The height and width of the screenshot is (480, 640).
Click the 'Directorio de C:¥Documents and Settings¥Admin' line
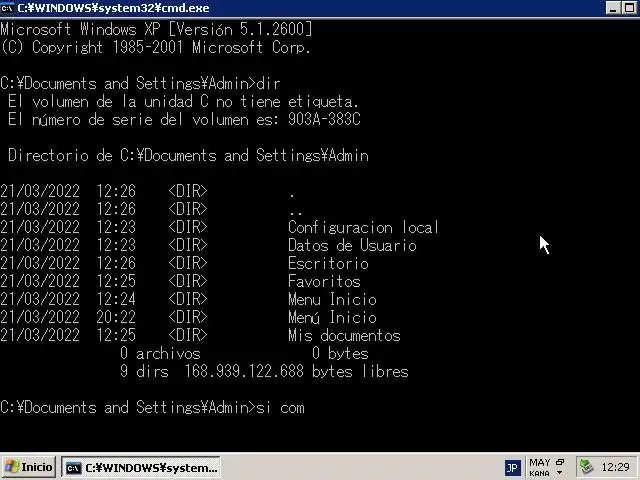tap(188, 156)
